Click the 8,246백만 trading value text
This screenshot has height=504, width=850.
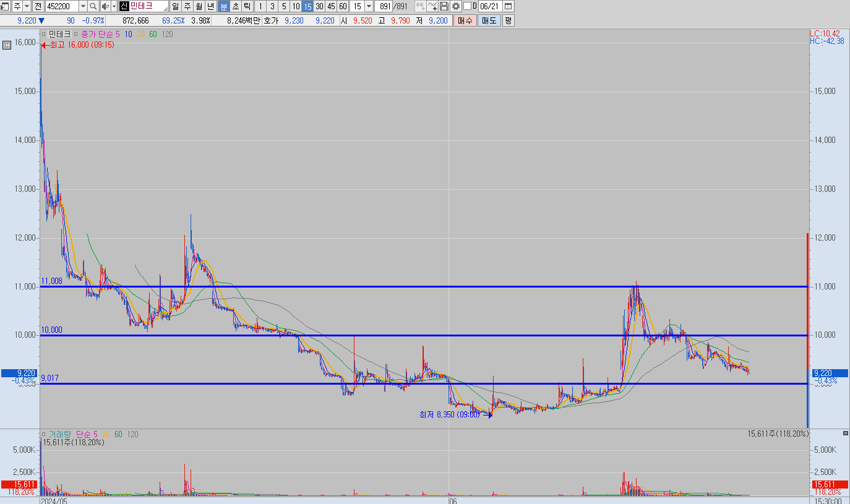point(243,20)
